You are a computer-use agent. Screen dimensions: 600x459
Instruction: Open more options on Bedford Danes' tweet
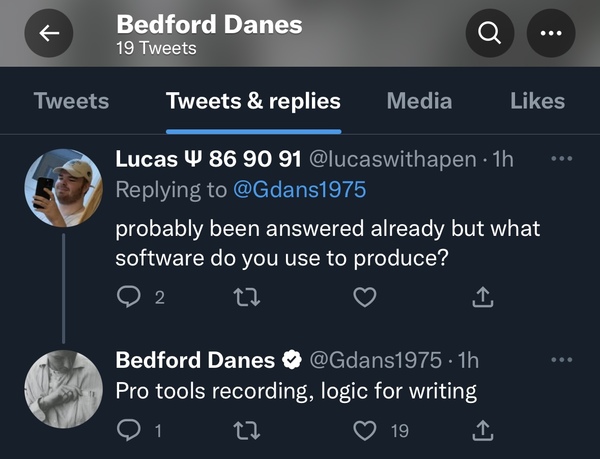pos(561,360)
